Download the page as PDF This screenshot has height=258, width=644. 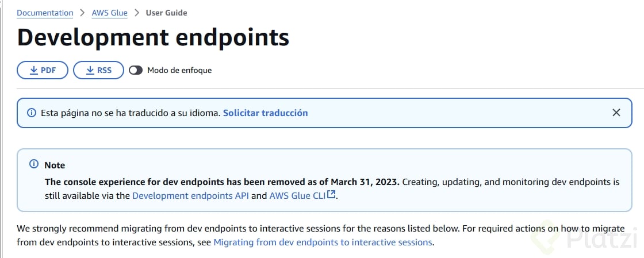click(43, 70)
